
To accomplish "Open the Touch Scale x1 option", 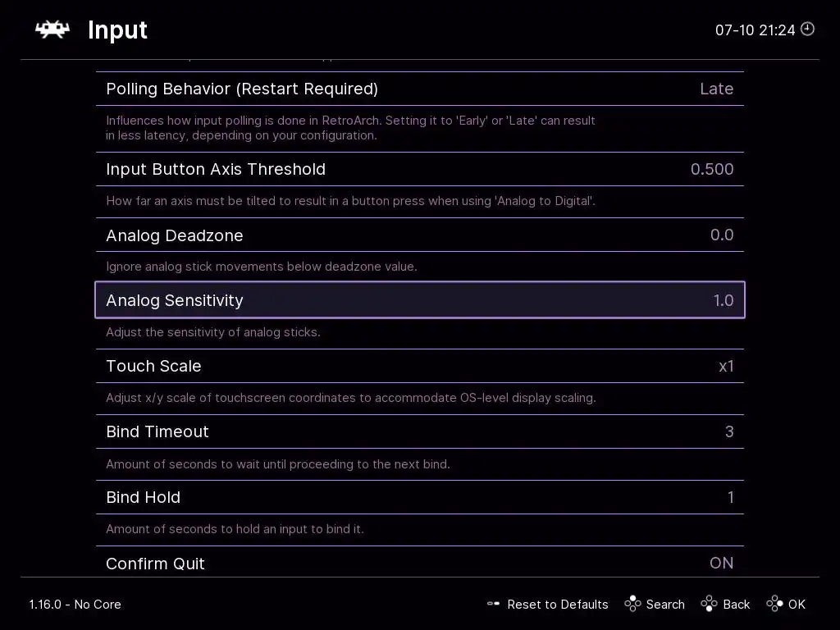I will [726, 366].
